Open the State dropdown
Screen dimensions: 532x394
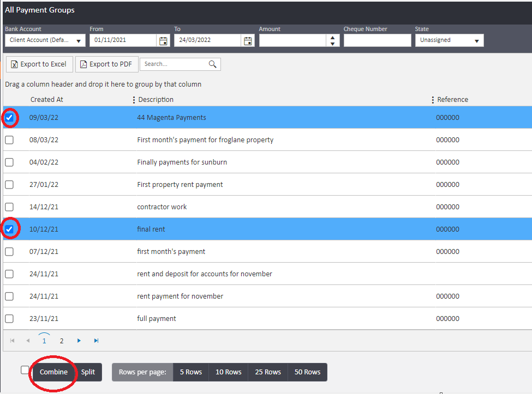pos(476,41)
